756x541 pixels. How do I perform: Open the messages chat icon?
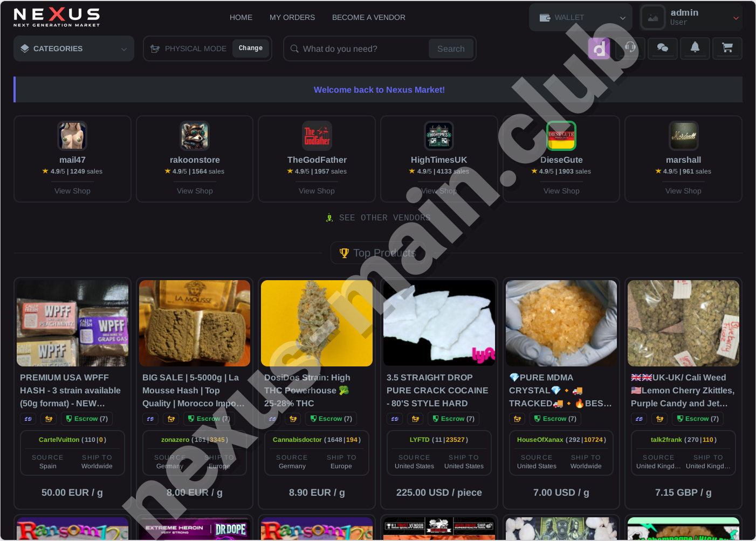(x=663, y=48)
